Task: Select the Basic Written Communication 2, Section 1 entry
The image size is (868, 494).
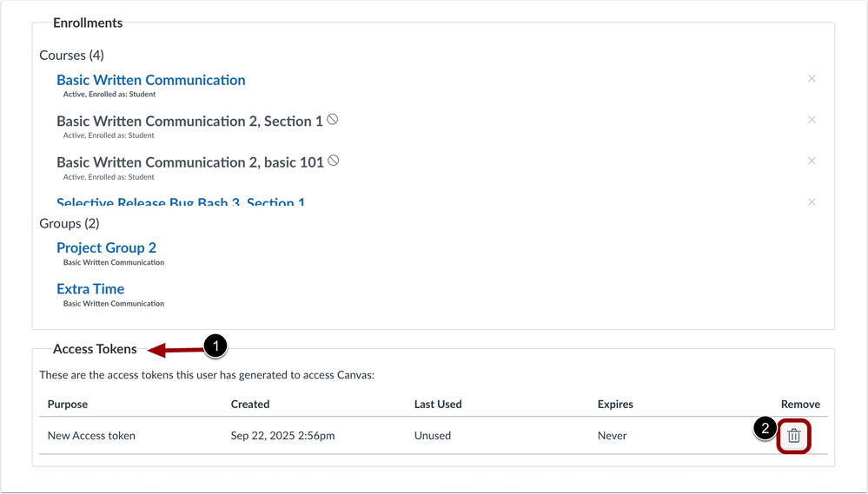Action: [x=189, y=122]
